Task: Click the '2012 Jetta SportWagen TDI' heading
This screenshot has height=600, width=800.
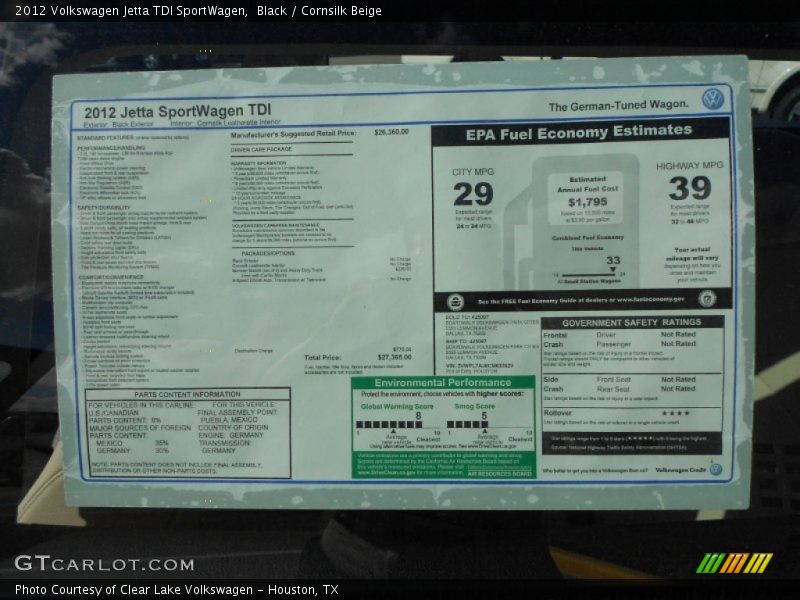Action: (x=178, y=111)
